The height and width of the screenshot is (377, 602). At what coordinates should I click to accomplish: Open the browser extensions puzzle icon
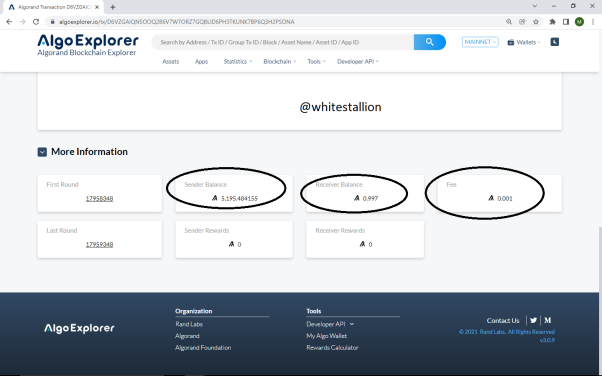(x=552, y=22)
